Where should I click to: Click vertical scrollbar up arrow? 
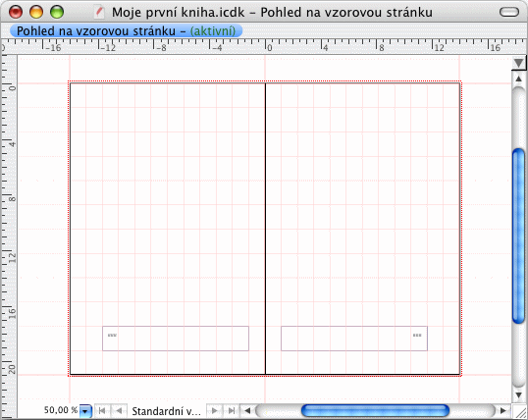tap(519, 79)
